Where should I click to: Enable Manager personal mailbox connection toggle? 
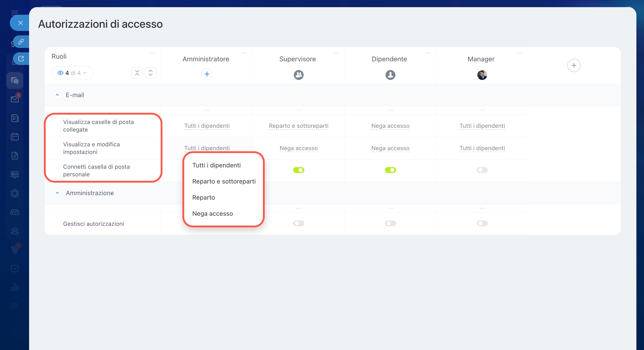(x=482, y=170)
